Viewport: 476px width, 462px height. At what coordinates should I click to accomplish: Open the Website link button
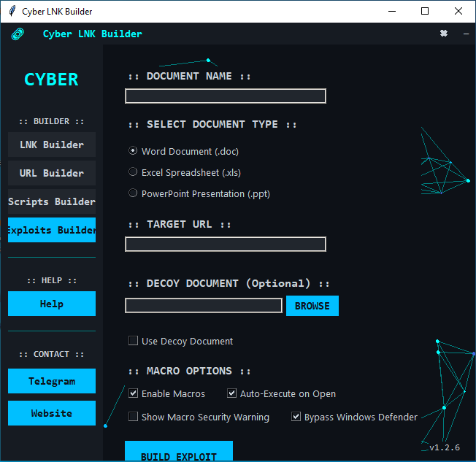tap(52, 413)
